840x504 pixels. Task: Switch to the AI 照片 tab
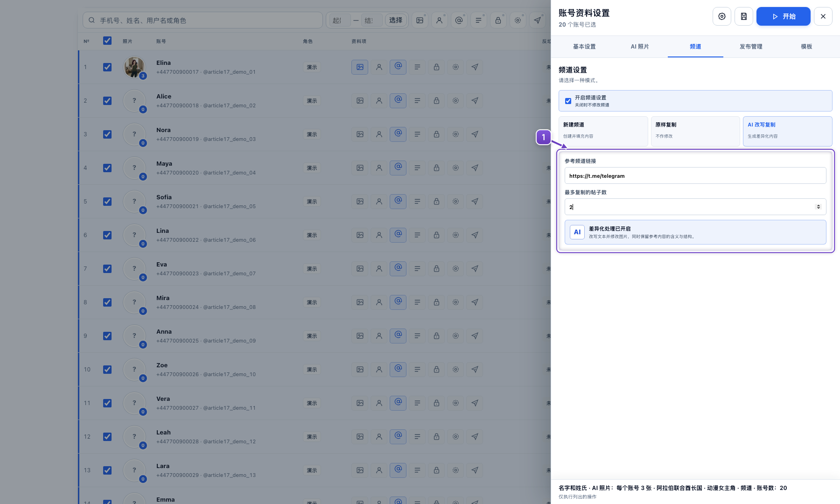640,47
